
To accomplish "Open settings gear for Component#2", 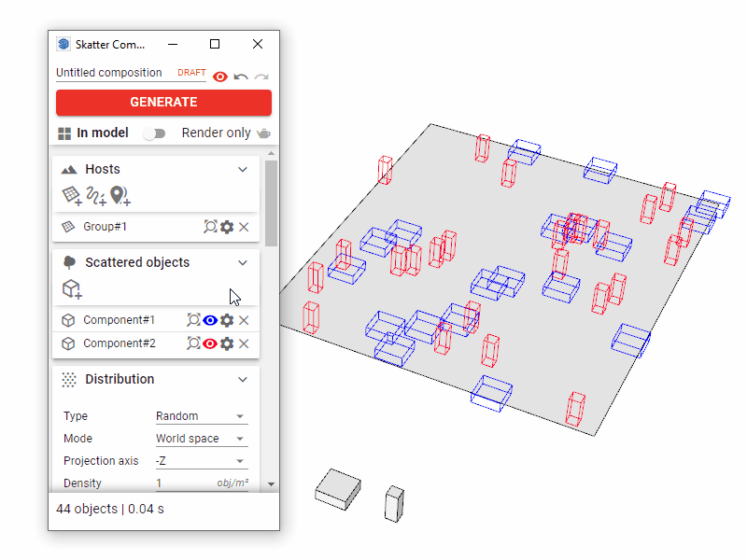I will pyautogui.click(x=227, y=343).
